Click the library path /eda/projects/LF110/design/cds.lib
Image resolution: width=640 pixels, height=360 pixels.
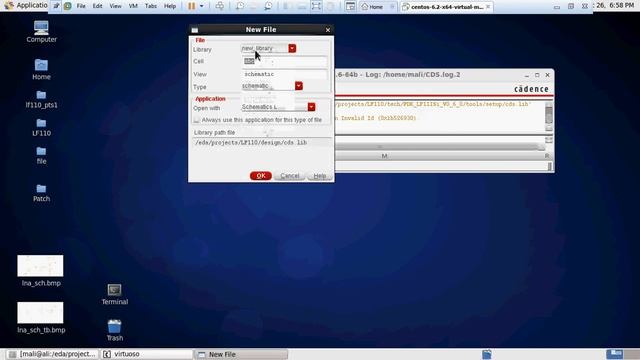(x=261, y=142)
